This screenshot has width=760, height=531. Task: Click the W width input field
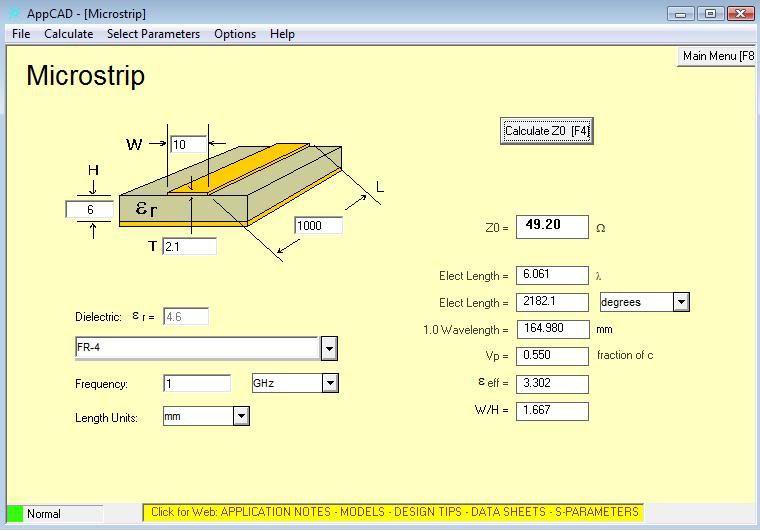click(187, 145)
